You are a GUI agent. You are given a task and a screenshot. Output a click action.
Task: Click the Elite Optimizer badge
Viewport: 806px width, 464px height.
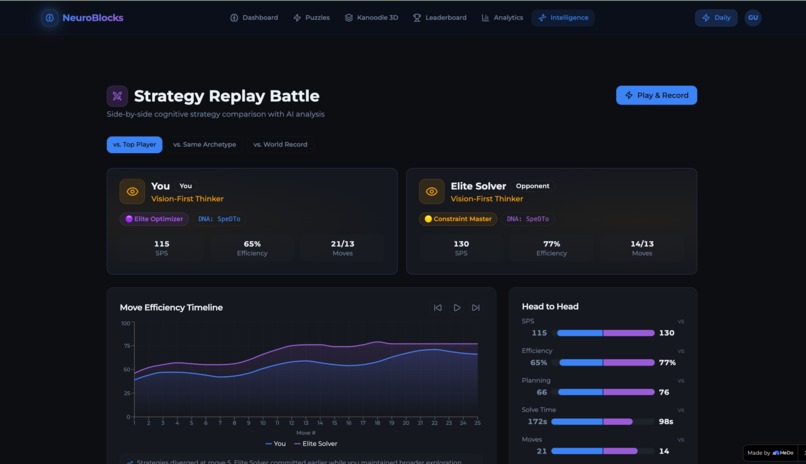tap(154, 219)
